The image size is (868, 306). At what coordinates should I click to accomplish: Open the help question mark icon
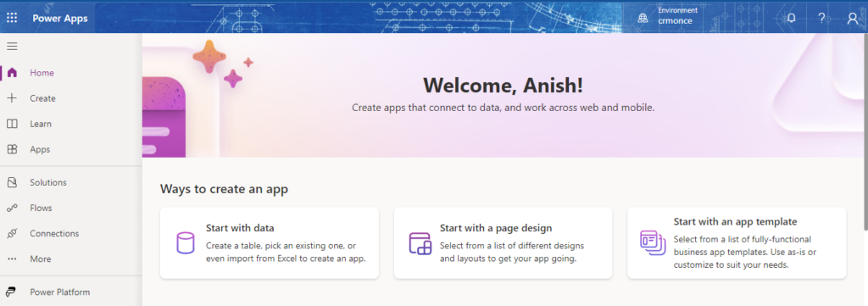pos(822,18)
